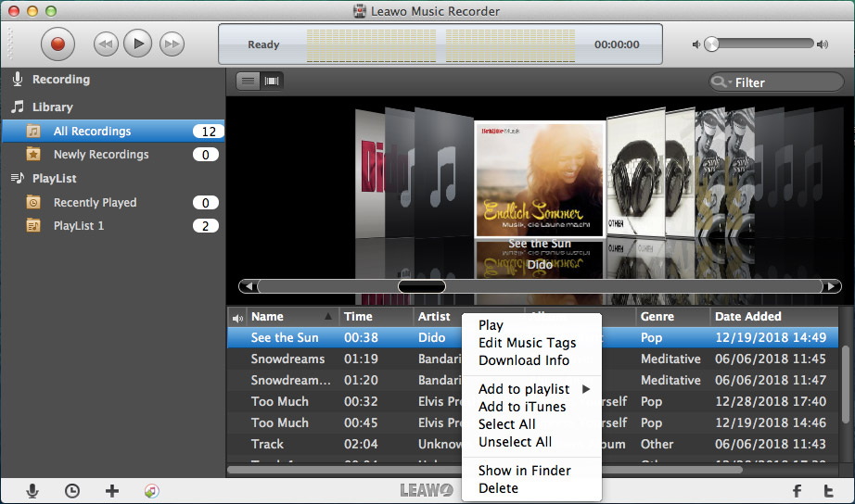Click the date 06/06/2018 11:43 cell

[x=770, y=444]
